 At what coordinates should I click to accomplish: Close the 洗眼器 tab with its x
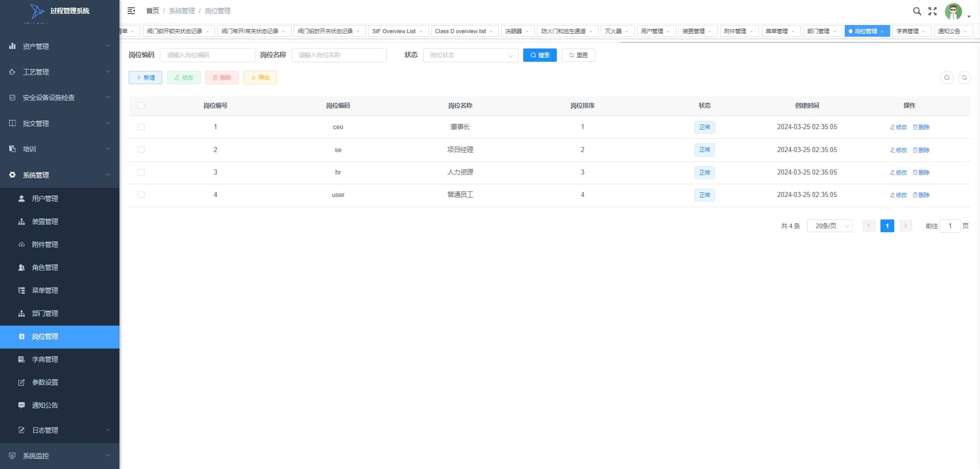click(x=527, y=32)
